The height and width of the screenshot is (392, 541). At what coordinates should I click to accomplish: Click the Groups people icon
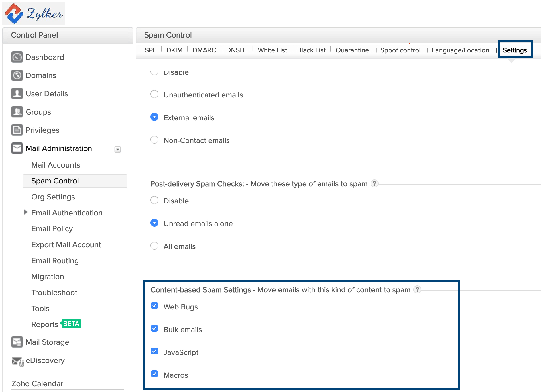click(17, 112)
